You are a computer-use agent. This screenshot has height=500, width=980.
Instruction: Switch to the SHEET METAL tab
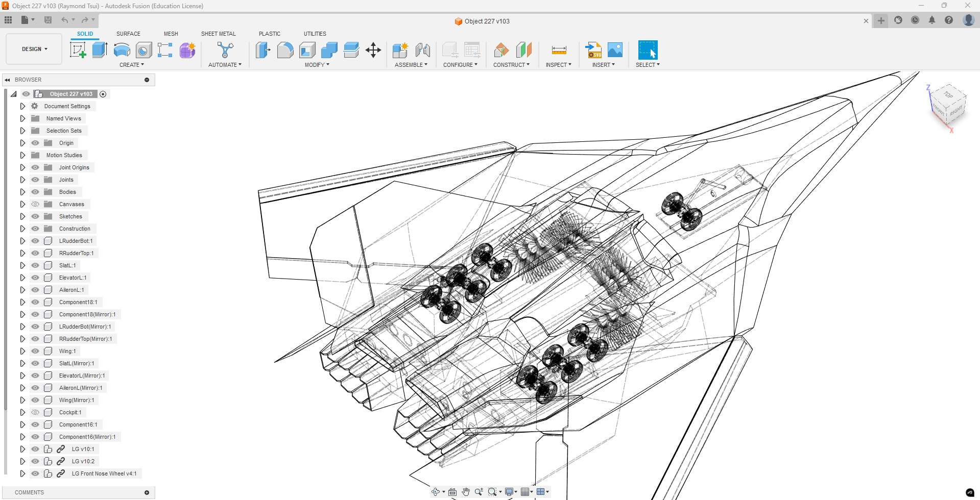pyautogui.click(x=219, y=34)
